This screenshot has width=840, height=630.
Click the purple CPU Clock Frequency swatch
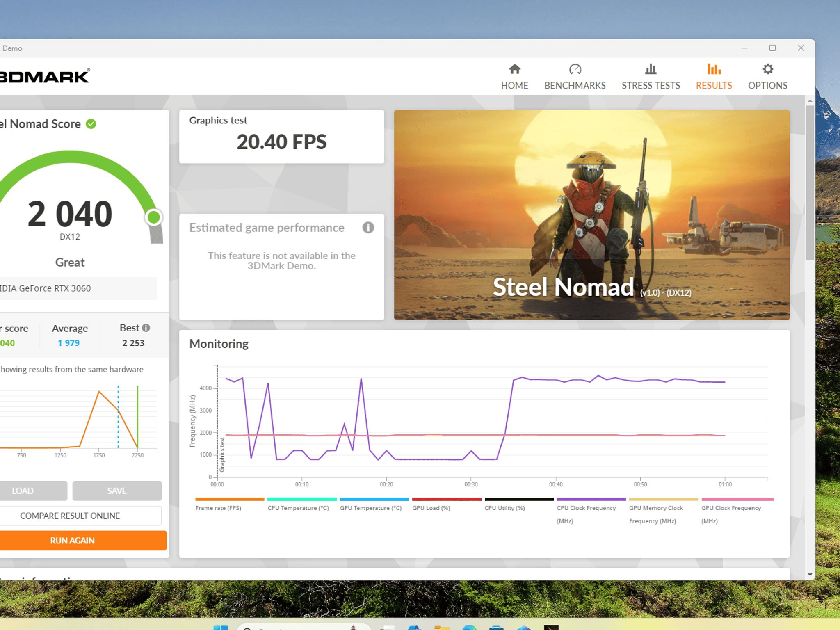591,499
